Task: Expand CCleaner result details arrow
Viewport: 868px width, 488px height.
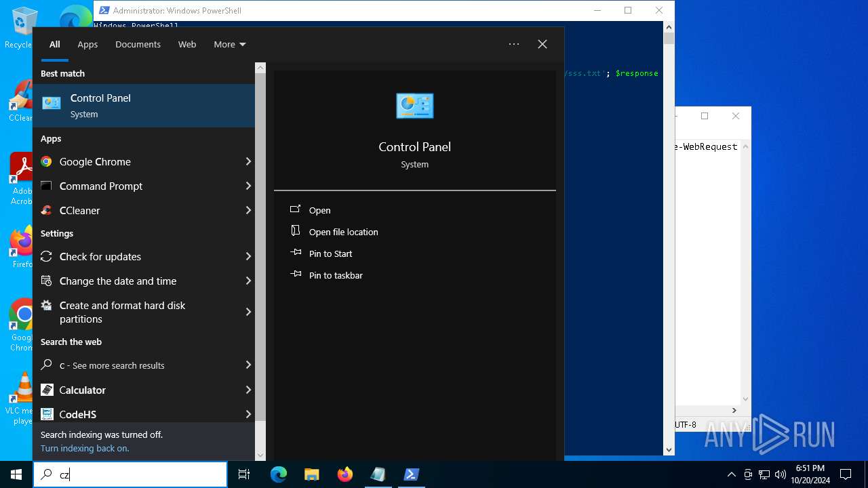Action: pyautogui.click(x=248, y=210)
